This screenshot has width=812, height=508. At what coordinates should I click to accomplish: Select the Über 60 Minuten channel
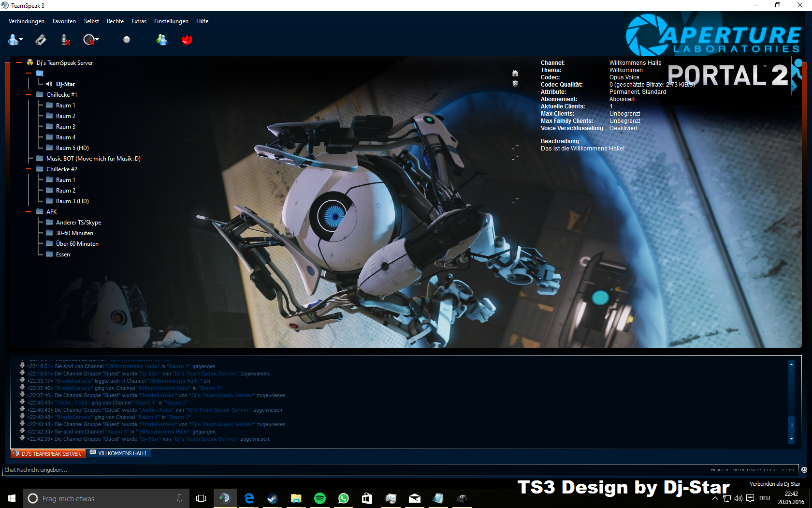pos(77,243)
